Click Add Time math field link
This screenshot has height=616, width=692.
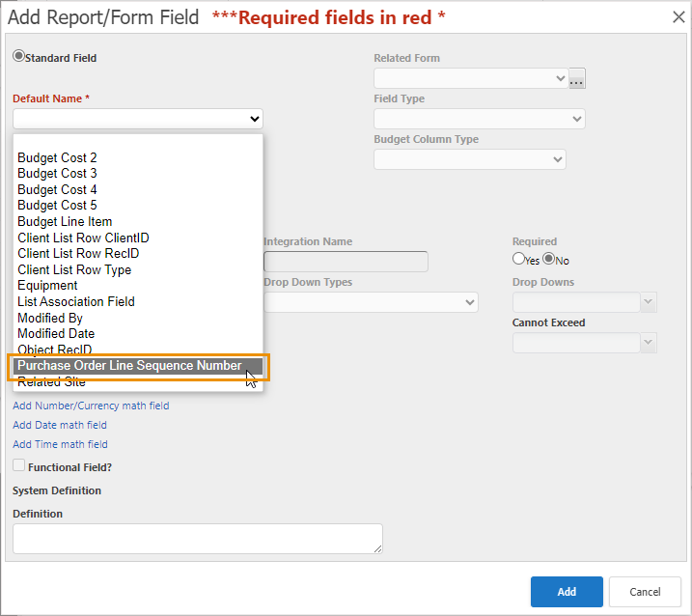tap(60, 444)
